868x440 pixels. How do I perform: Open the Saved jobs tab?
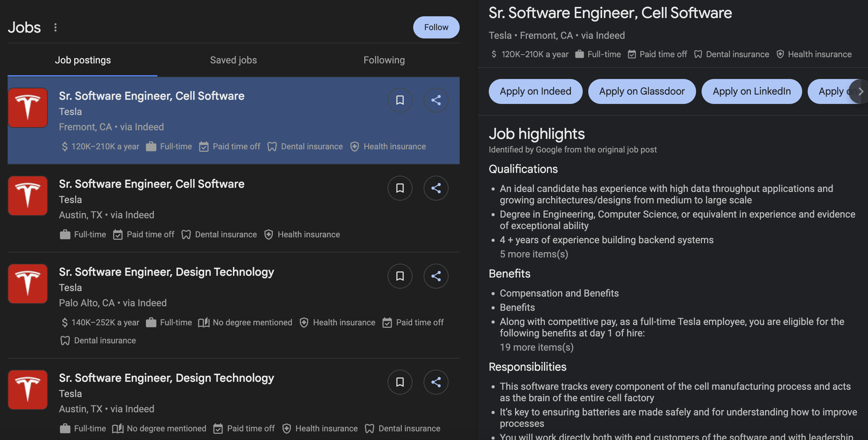click(x=233, y=60)
